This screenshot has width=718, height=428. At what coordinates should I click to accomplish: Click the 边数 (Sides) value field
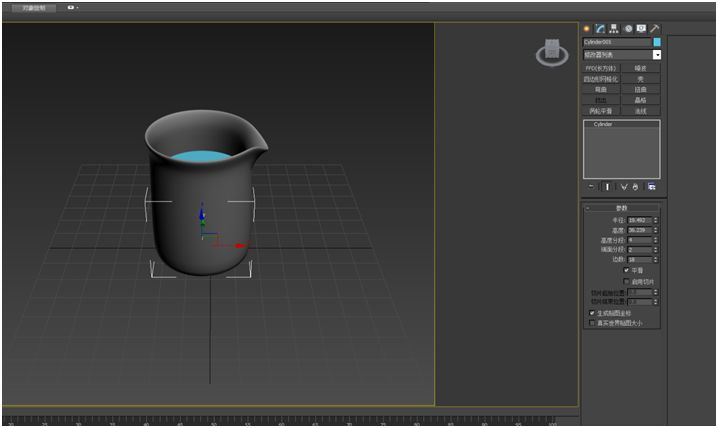[639, 260]
